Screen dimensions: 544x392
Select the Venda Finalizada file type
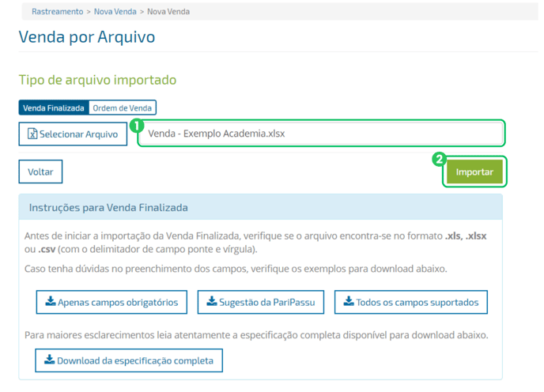pyautogui.click(x=53, y=108)
